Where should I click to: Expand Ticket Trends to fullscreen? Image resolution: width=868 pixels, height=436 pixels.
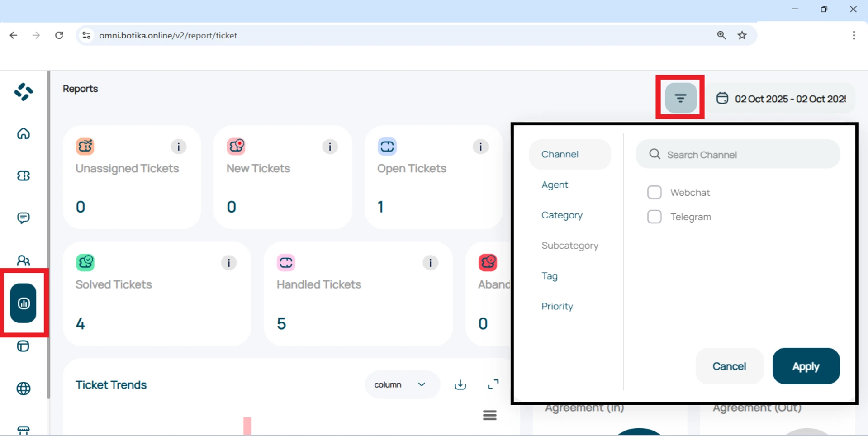coord(493,384)
